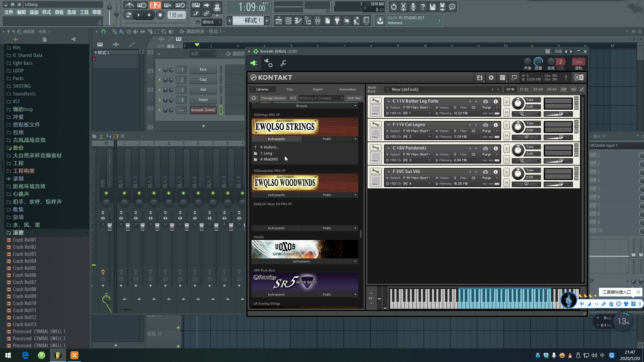Toggle the metronome in the FL Studio toolbar
This screenshot has height=362, width=644.
tap(129, 5)
